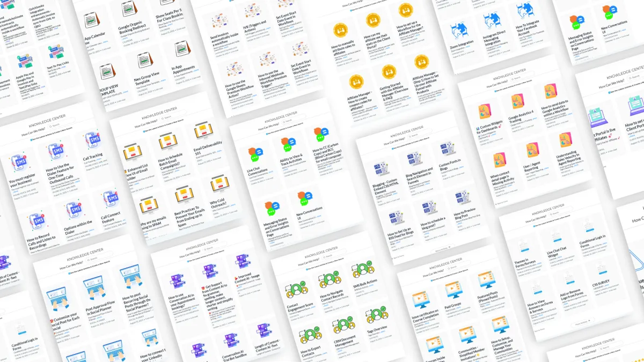The image size is (644, 362).
Task: Click the chat bubbles icon above Live Chat Conversations
Action: pyautogui.click(x=255, y=154)
